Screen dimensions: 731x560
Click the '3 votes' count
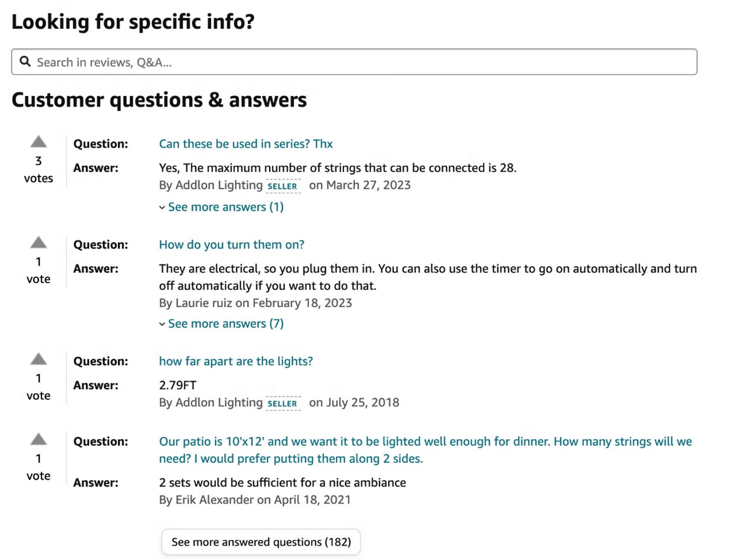39,170
